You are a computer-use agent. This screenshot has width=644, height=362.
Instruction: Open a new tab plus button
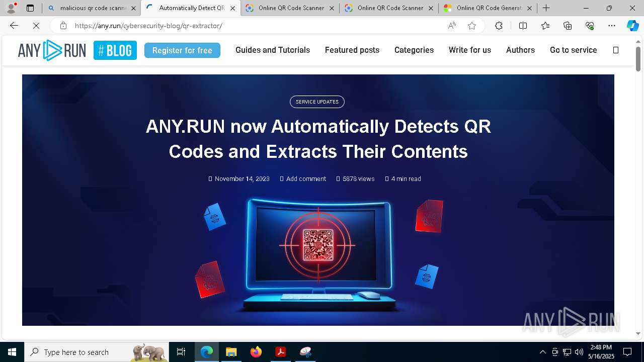click(546, 8)
